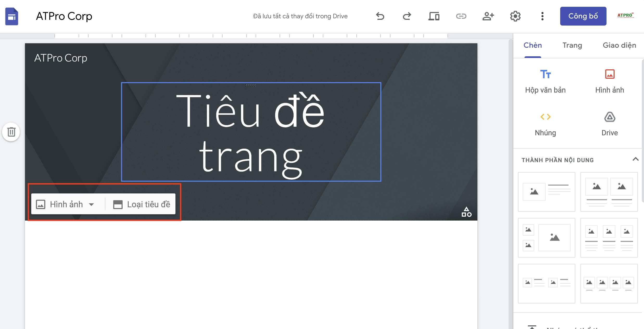Image resolution: width=644 pixels, height=329 pixels.
Task: Click the ATPro Corp site name on banner
Action: pyautogui.click(x=61, y=58)
